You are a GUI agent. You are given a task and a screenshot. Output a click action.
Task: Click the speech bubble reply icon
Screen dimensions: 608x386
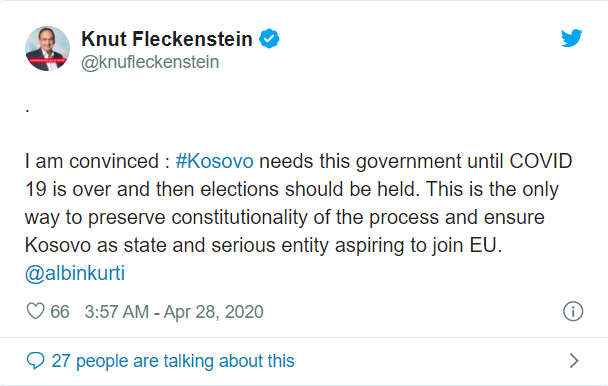(x=35, y=361)
